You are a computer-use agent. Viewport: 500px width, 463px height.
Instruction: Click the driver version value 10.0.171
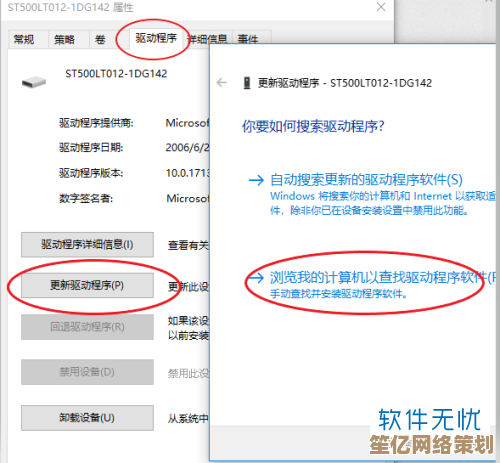188,173
